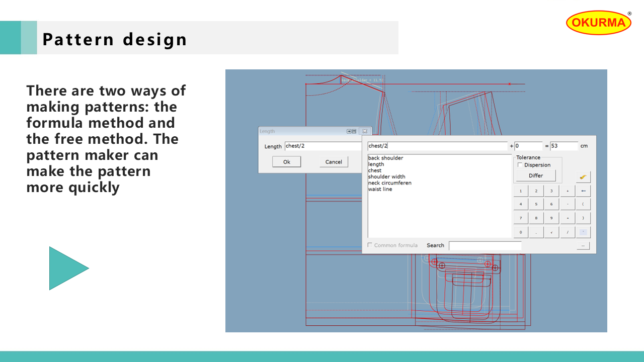The width and height of the screenshot is (644, 362).
Task: Click the yellow confirm checkmark icon
Action: [583, 177]
